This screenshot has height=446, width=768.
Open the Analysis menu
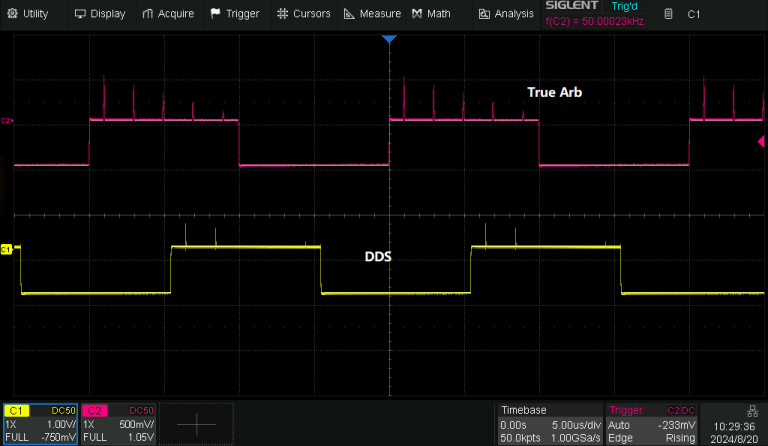tap(506, 14)
